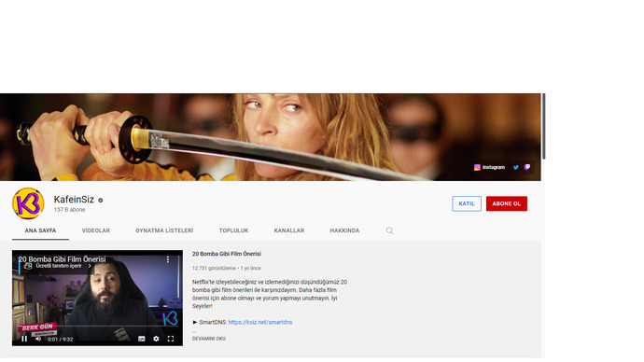Open the video player three-dot menu
Image resolution: width=644 pixels, height=362 pixels.
point(168,259)
